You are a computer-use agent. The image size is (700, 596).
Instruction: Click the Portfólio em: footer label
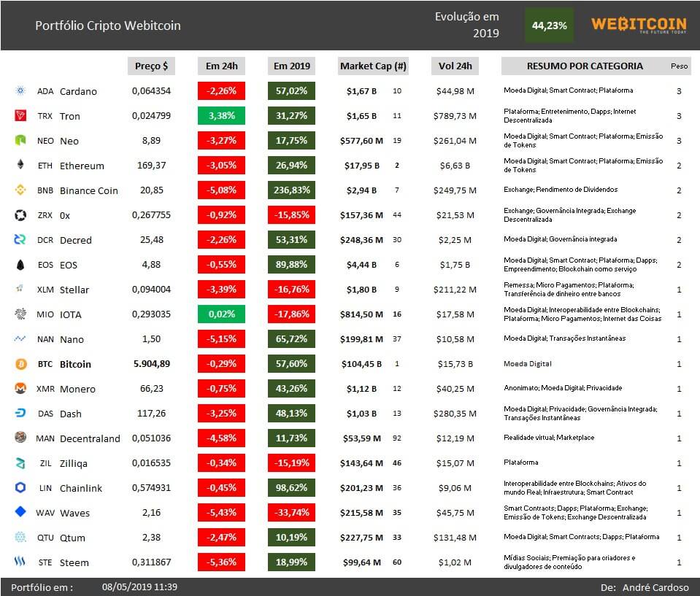pyautogui.click(x=42, y=587)
